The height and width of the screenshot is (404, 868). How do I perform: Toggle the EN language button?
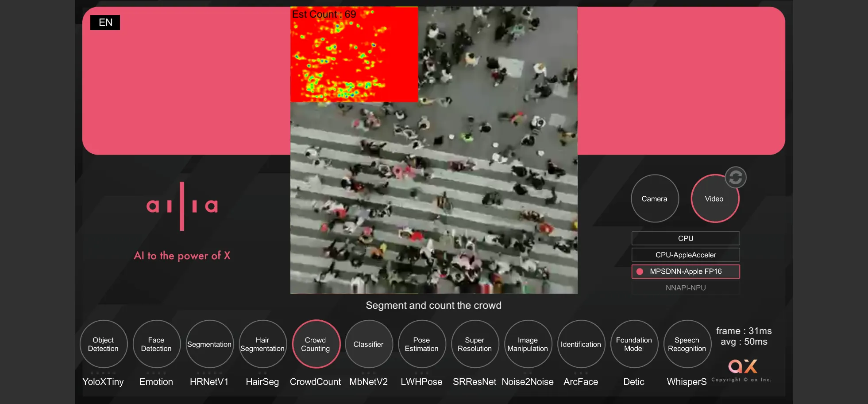click(x=105, y=23)
